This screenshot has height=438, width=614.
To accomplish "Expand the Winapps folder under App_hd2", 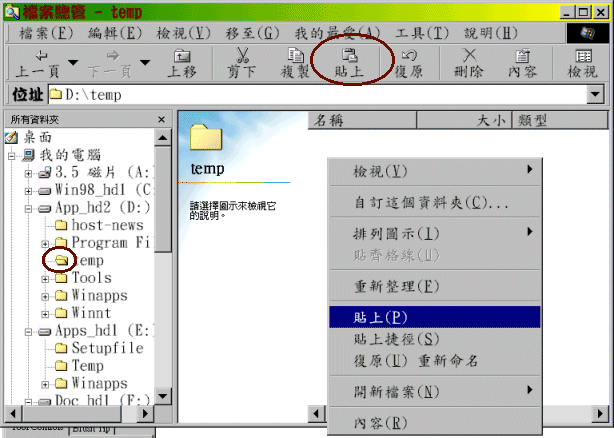I will click(46, 296).
